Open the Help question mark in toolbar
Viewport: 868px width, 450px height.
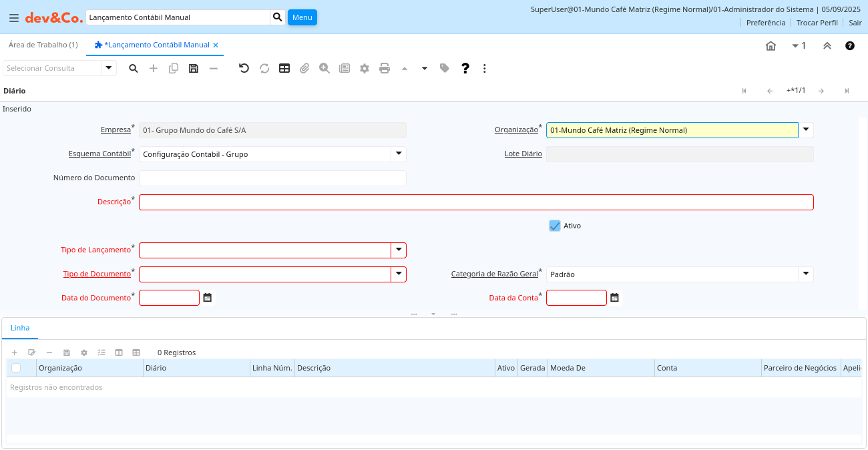(465, 68)
